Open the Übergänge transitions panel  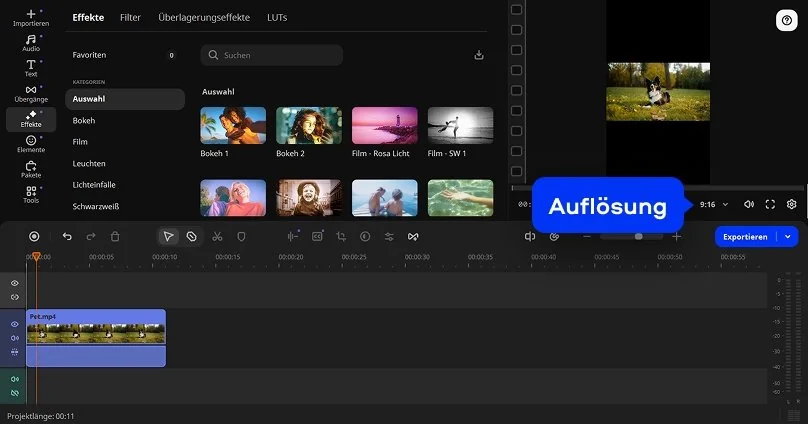click(x=30, y=94)
